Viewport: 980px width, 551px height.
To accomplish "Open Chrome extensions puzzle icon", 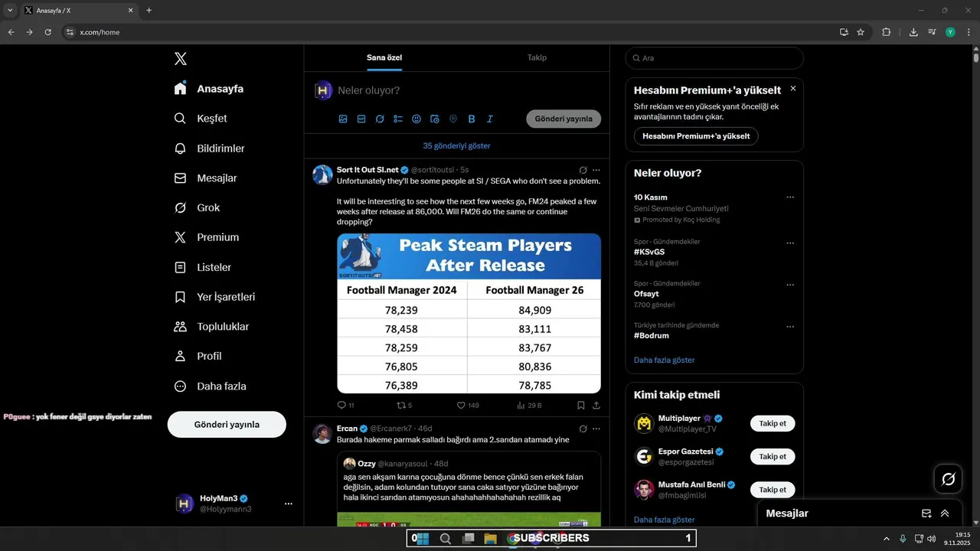I will point(887,32).
